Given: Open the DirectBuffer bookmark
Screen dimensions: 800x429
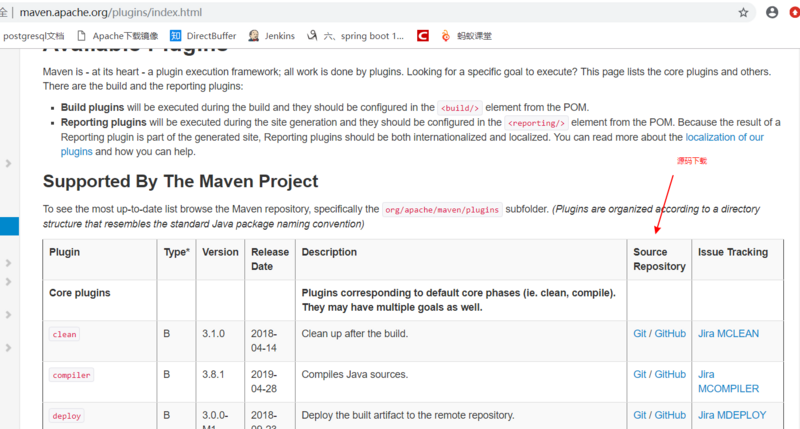Looking at the screenshot, I should (203, 36).
